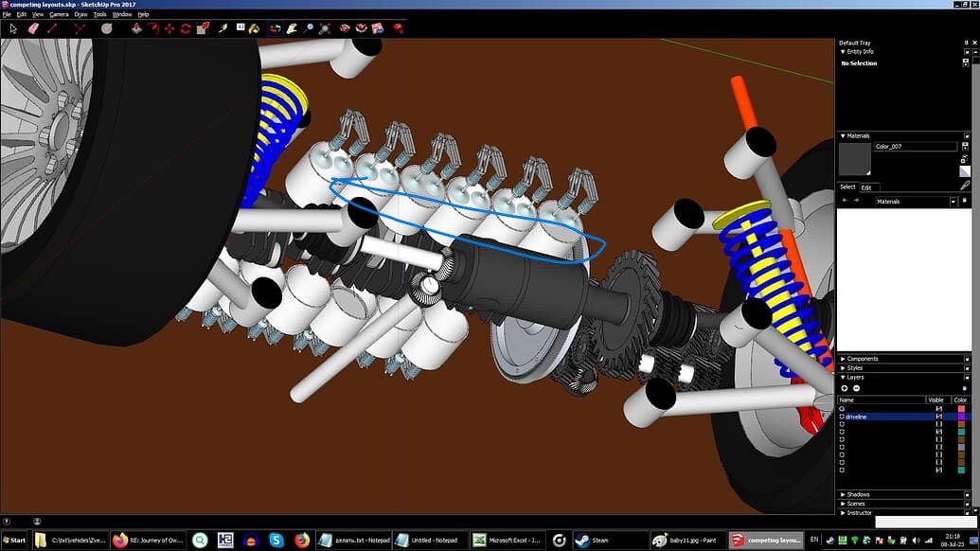Image resolution: width=980 pixels, height=551 pixels.
Task: Open the Materials library dropdown
Action: pos(953,202)
